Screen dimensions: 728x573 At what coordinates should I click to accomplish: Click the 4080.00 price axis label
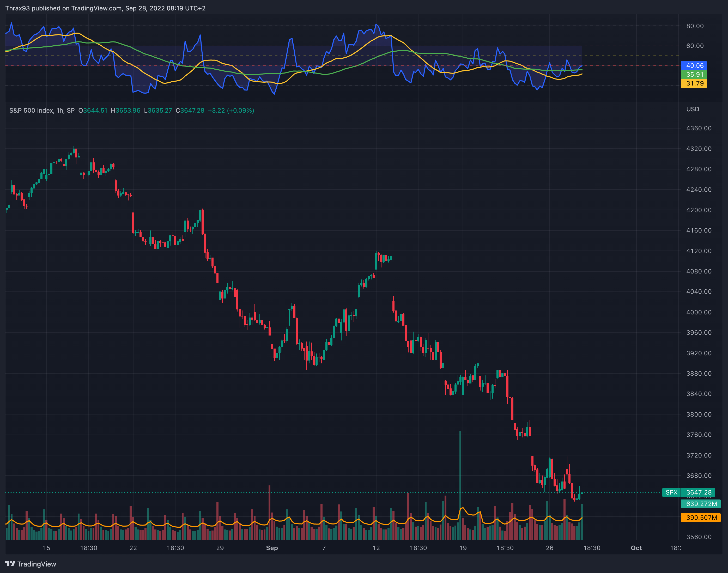click(x=699, y=271)
